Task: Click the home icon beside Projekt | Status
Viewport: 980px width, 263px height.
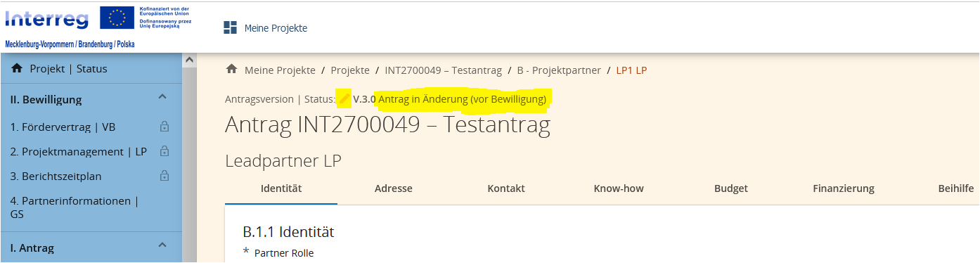Action: (18, 68)
